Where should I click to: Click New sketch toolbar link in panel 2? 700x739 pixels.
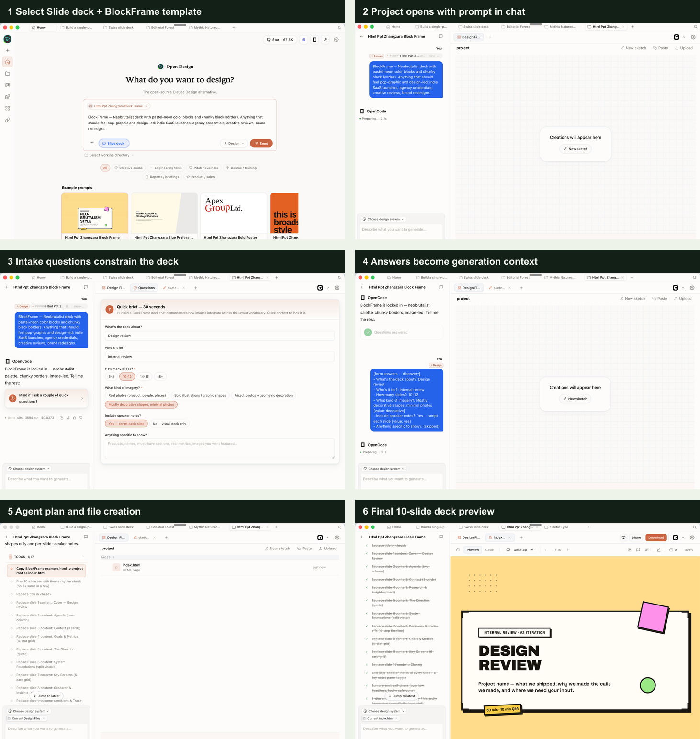(x=633, y=48)
